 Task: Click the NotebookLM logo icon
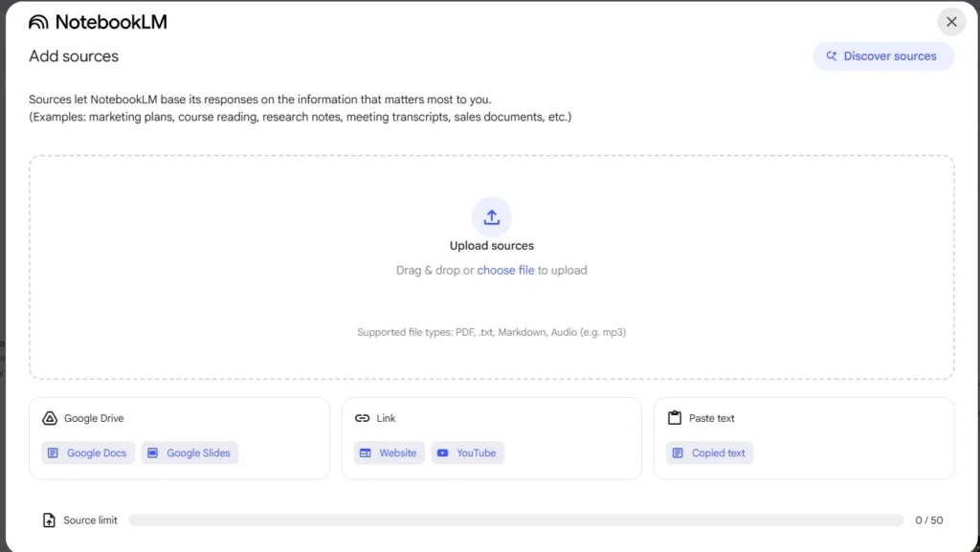(x=38, y=22)
